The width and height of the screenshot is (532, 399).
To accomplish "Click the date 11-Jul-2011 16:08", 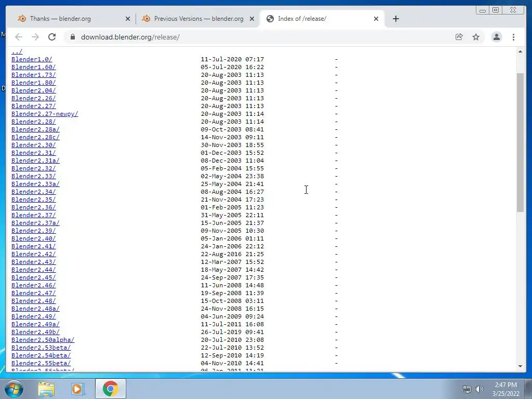I will point(232,325).
